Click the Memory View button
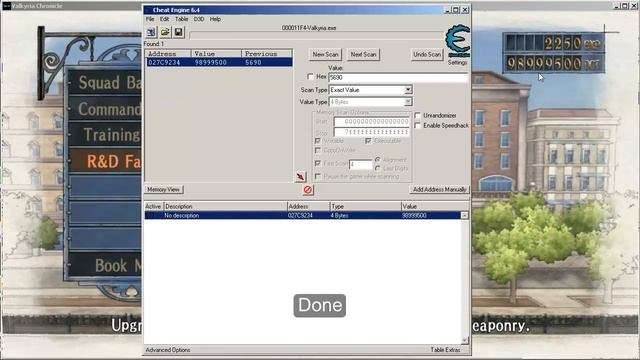The width and height of the screenshot is (640, 360). click(x=163, y=189)
